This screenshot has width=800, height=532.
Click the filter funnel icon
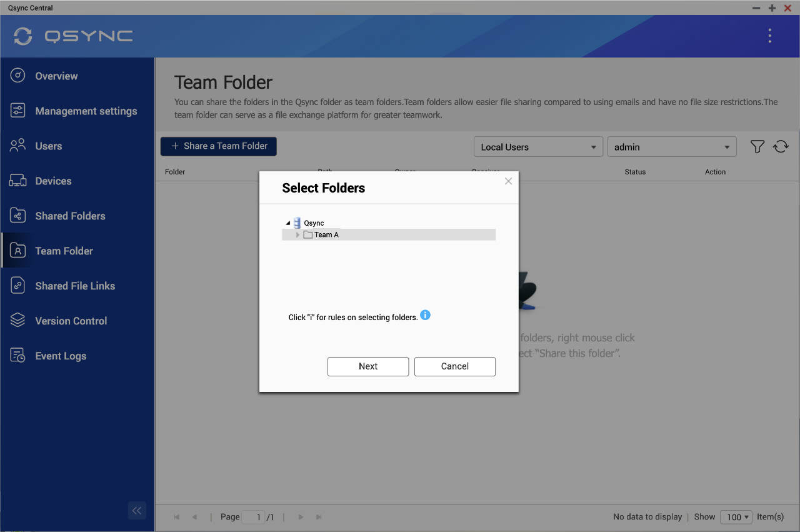[x=757, y=147]
